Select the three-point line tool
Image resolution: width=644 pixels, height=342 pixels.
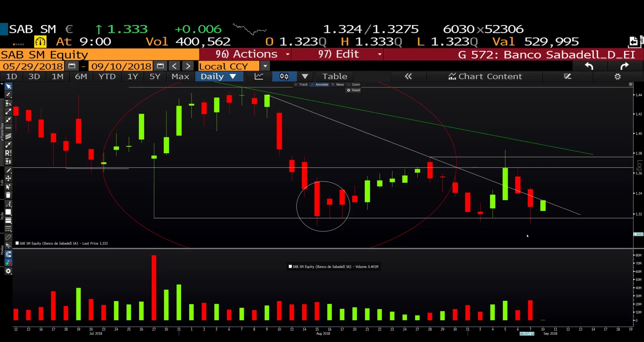[x=8, y=120]
